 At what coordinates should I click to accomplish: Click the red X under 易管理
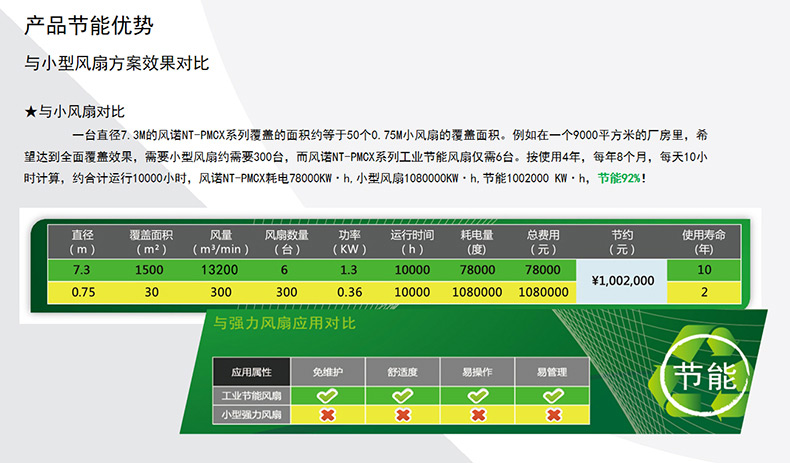pyautogui.click(x=552, y=415)
